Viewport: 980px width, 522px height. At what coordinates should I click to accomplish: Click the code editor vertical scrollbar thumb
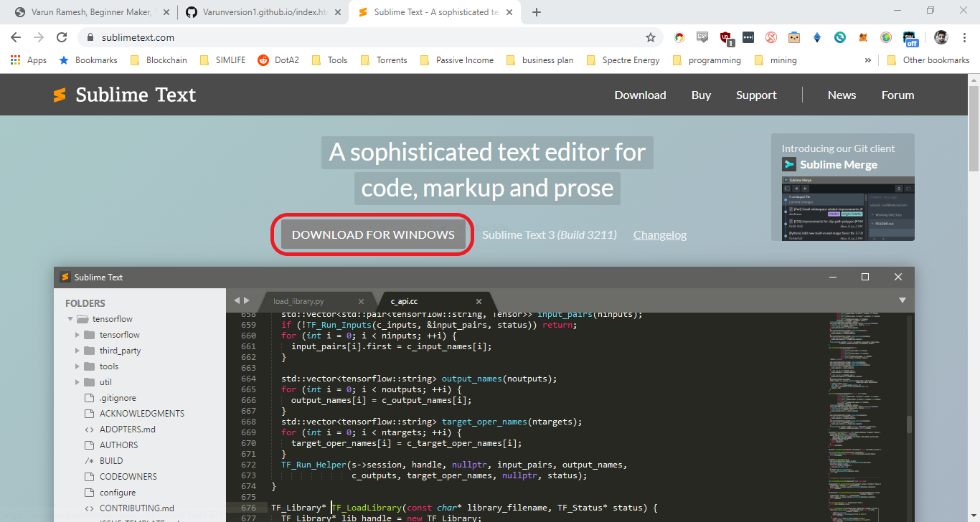pos(910,424)
